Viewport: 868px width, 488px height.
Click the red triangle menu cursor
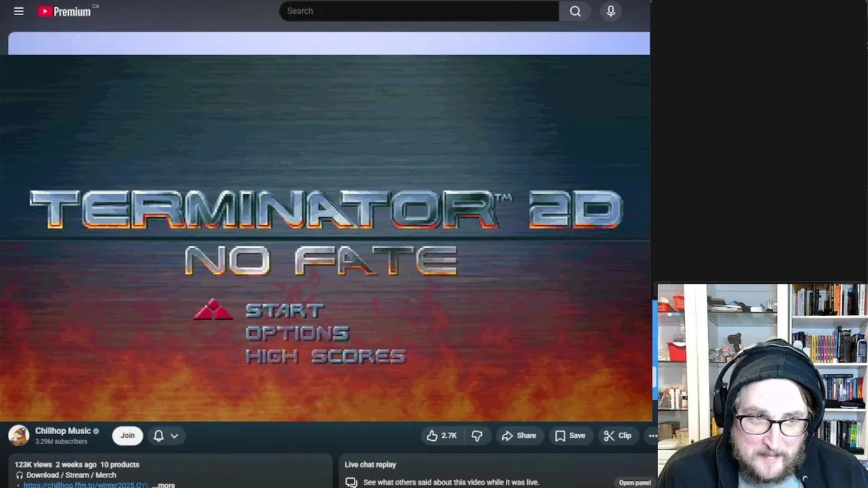pyautogui.click(x=214, y=310)
